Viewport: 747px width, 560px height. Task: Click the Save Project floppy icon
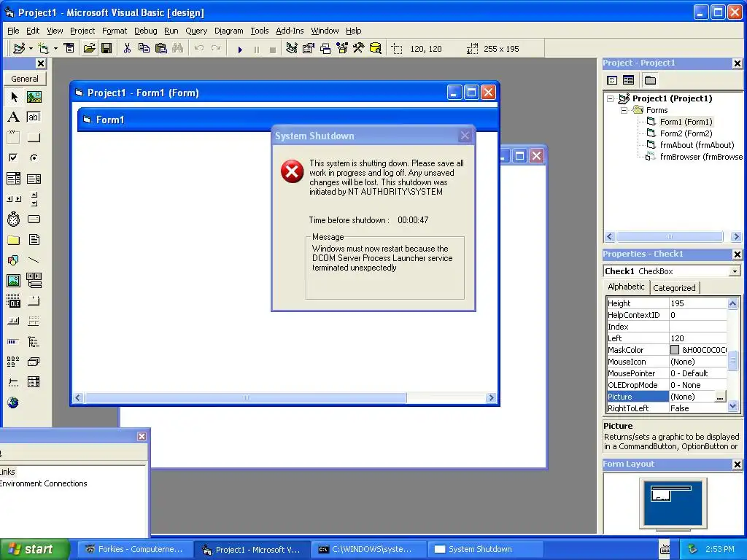tap(107, 48)
